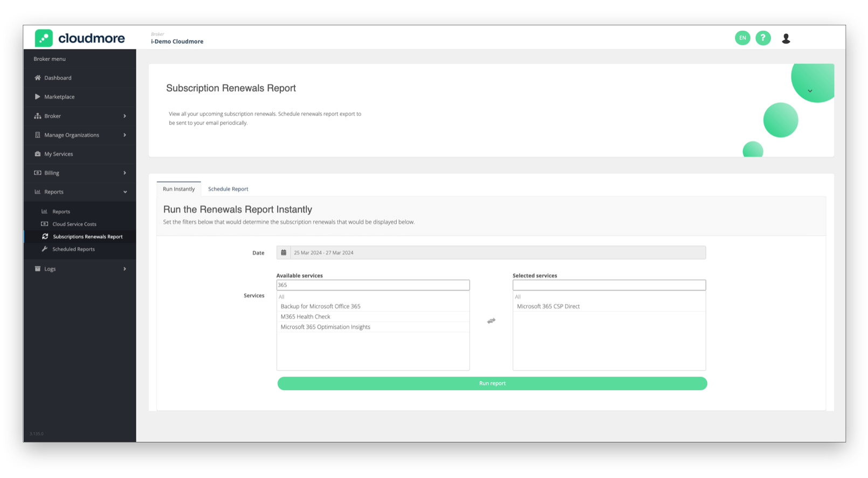Click the My Services briefcase icon
The width and height of the screenshot is (868, 478).
[x=38, y=154]
